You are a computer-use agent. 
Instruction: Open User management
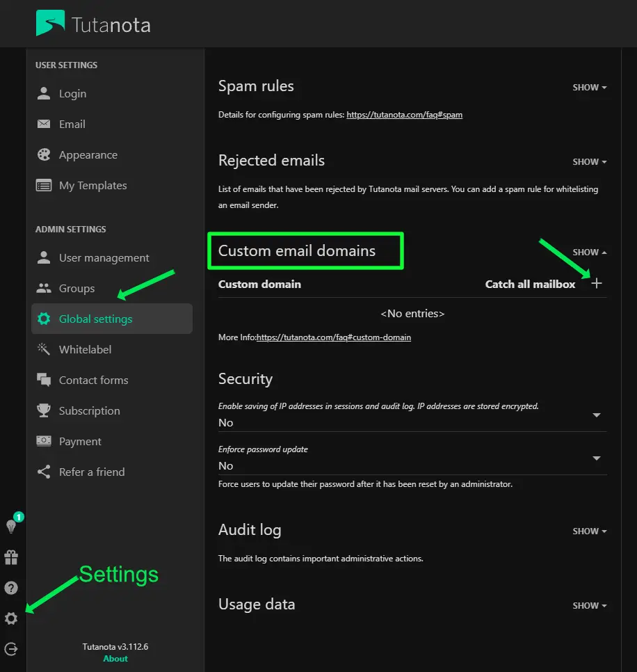coord(112,257)
